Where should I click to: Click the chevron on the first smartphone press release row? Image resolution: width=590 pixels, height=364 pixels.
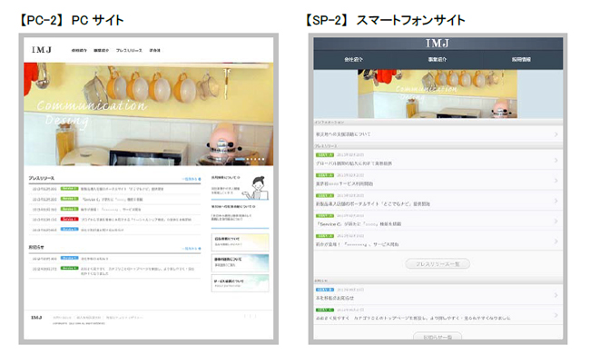[556, 161]
